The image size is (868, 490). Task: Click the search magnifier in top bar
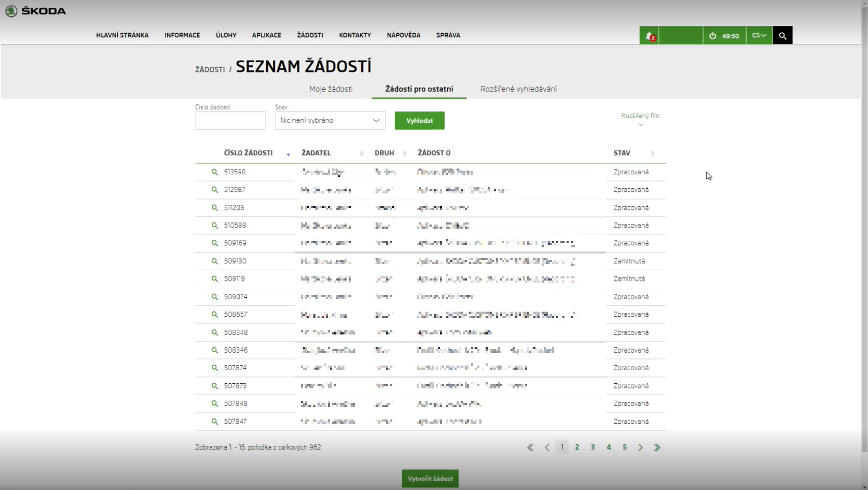(x=782, y=36)
